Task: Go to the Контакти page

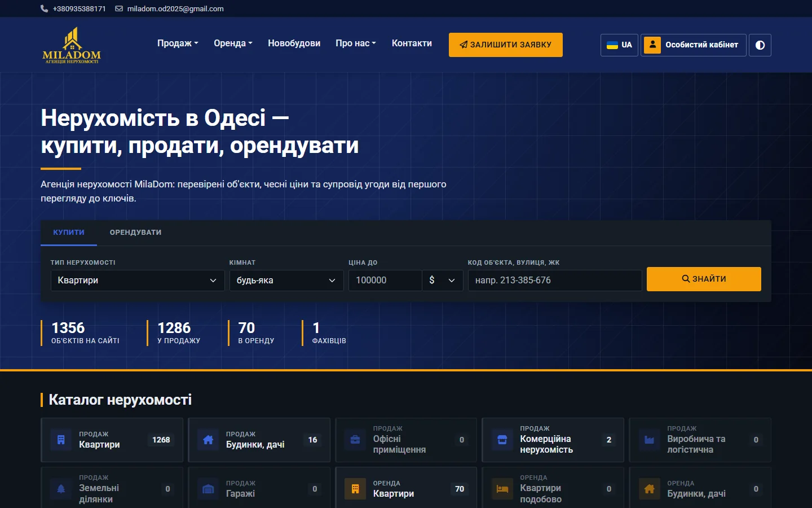Action: pyautogui.click(x=412, y=43)
